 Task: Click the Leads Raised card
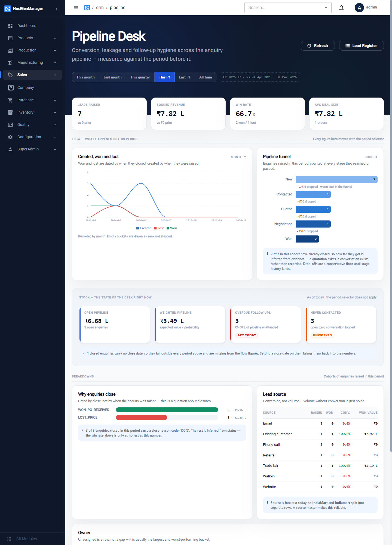tap(109, 114)
